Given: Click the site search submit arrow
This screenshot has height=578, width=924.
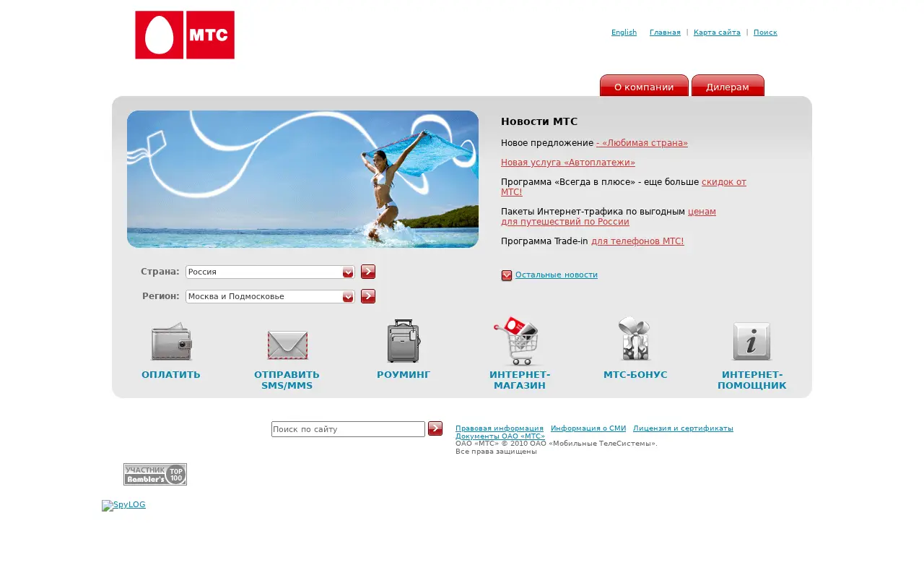Looking at the screenshot, I should (435, 428).
